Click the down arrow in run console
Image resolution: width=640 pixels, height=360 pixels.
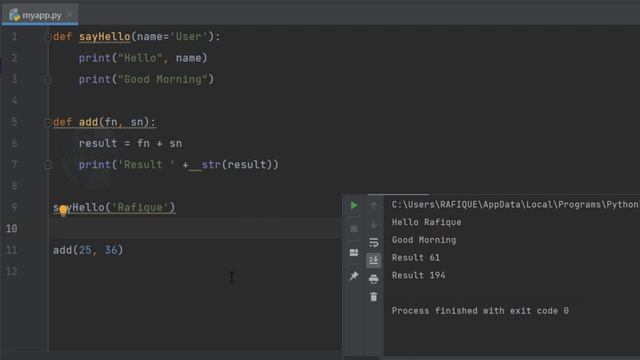click(x=373, y=224)
